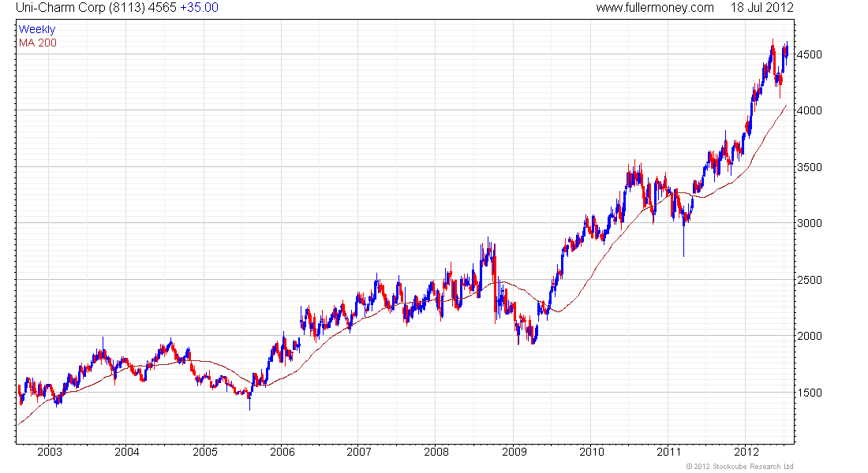Image resolution: width=868 pixels, height=473 pixels.
Task: Click the 2009 year axis label
Action: pyautogui.click(x=514, y=452)
